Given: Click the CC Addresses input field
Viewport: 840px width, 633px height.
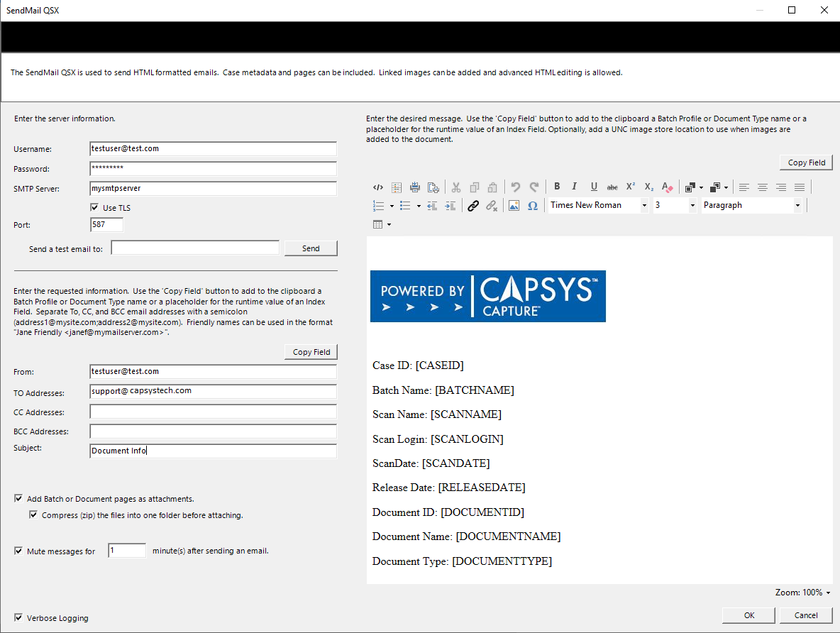Looking at the screenshot, I should [x=214, y=411].
